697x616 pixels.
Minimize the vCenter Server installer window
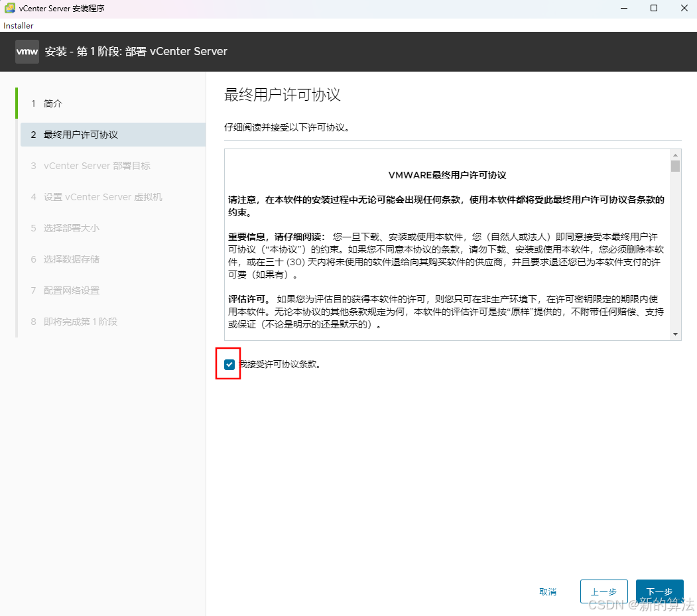point(624,8)
